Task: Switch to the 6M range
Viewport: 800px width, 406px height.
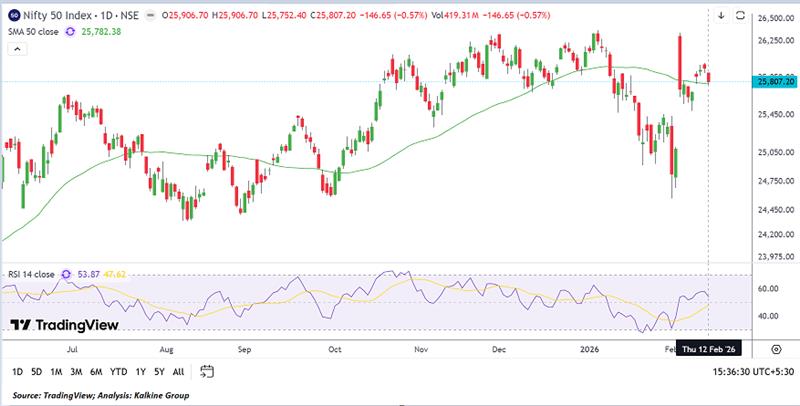Action: pyautogui.click(x=96, y=371)
